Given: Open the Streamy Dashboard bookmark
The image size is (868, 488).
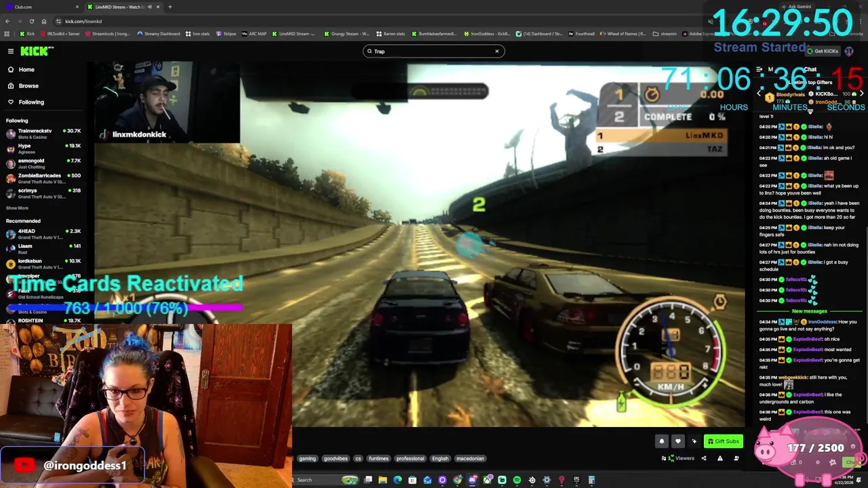Looking at the screenshot, I should pyautogui.click(x=159, y=33).
